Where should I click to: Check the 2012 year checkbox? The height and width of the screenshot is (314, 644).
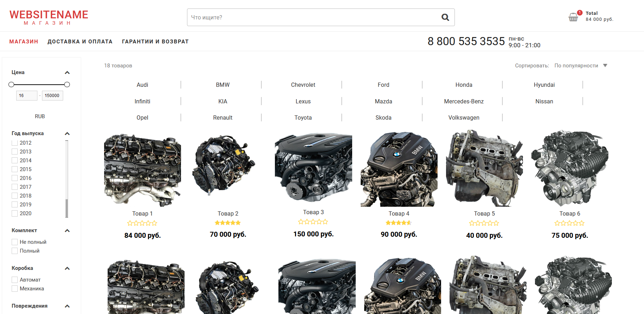pyautogui.click(x=14, y=143)
